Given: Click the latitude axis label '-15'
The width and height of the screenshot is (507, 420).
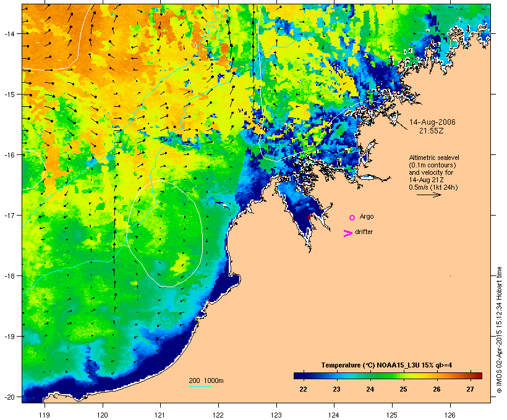Looking at the screenshot, I should [x=9, y=94].
